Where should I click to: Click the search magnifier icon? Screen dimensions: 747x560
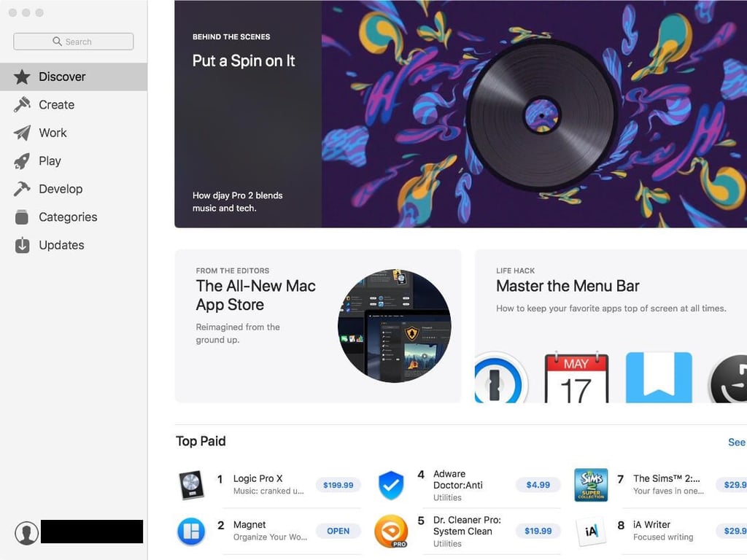click(57, 42)
